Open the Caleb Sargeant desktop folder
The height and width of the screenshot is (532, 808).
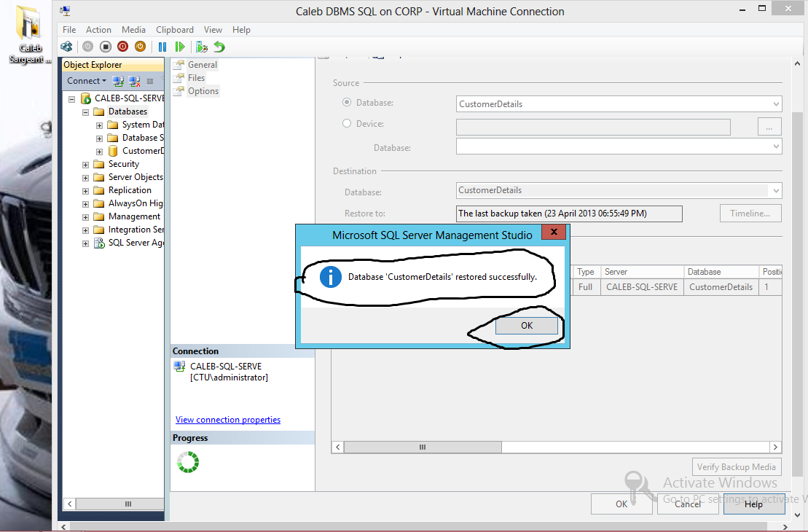coord(29,34)
